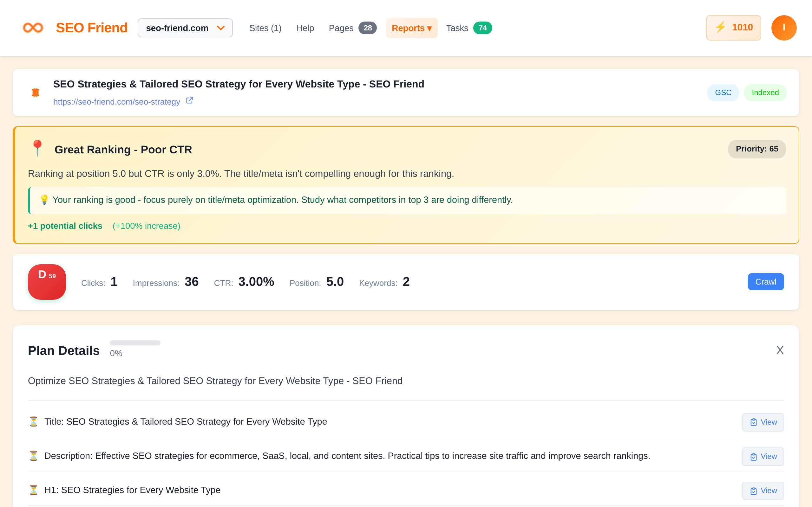Start a crawl with the Crawl button
This screenshot has width=812, height=507.
pos(766,282)
